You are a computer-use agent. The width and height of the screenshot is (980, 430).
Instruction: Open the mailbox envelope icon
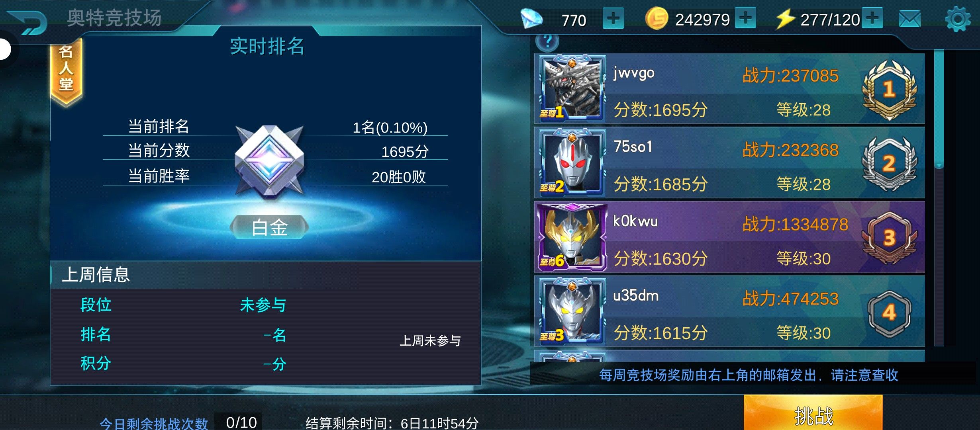point(910,19)
